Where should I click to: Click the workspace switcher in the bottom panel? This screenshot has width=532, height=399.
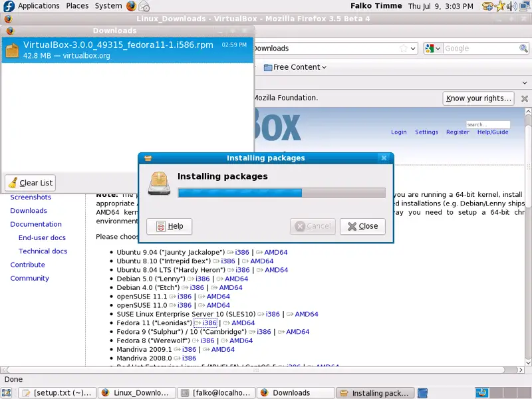click(x=503, y=393)
